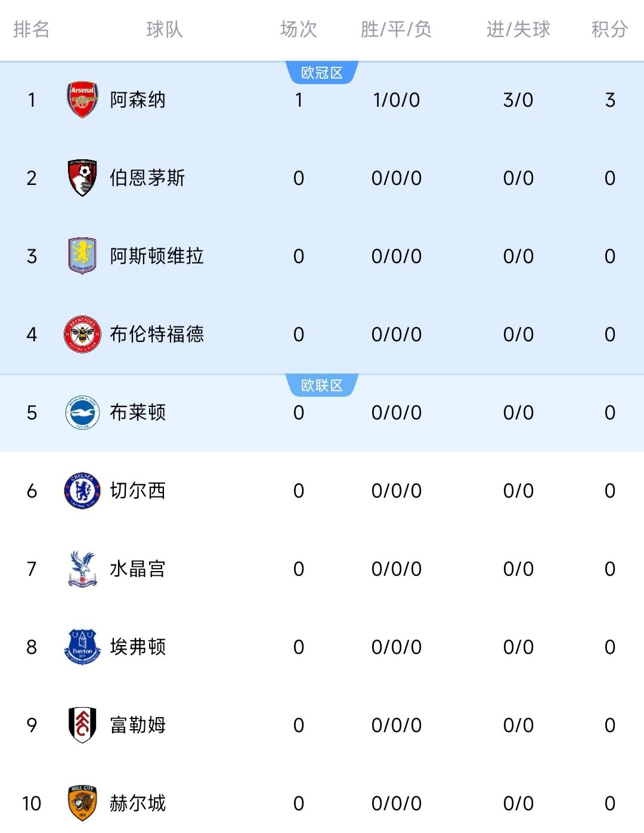Select the 水晶宫 team name
Viewport: 644px width, 833px height.
(138, 569)
